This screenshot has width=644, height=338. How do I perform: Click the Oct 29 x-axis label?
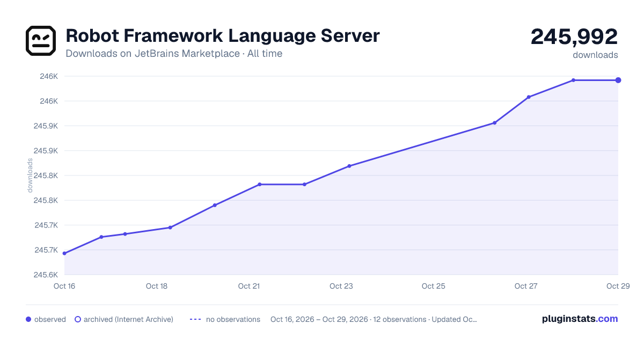pyautogui.click(x=618, y=286)
